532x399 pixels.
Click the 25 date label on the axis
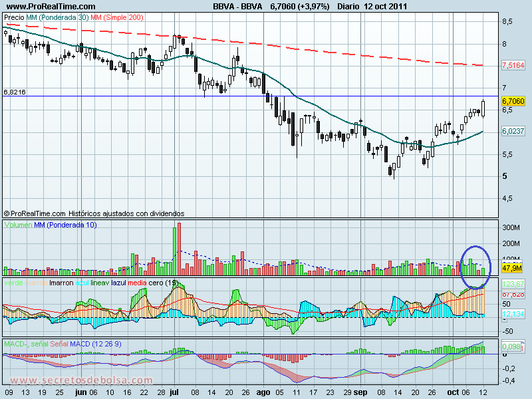(59, 392)
